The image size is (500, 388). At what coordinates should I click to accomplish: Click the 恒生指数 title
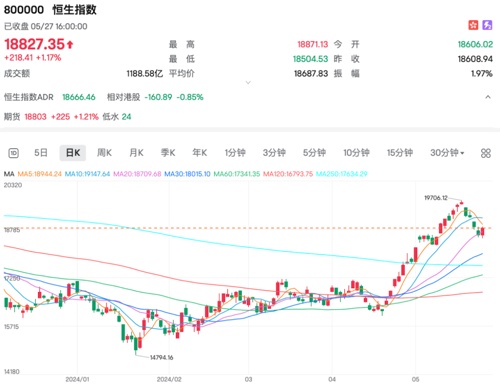[x=74, y=10]
